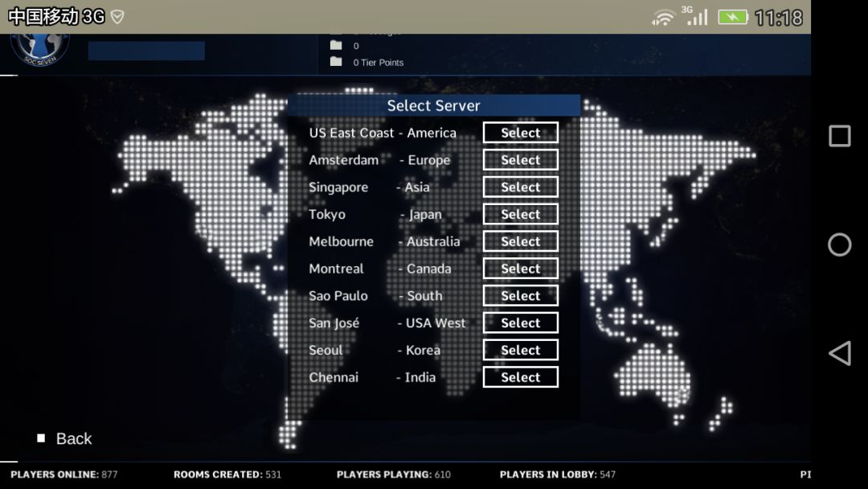This screenshot has width=868, height=489.
Task: Select the Tokyo Japan server
Action: [x=520, y=214]
